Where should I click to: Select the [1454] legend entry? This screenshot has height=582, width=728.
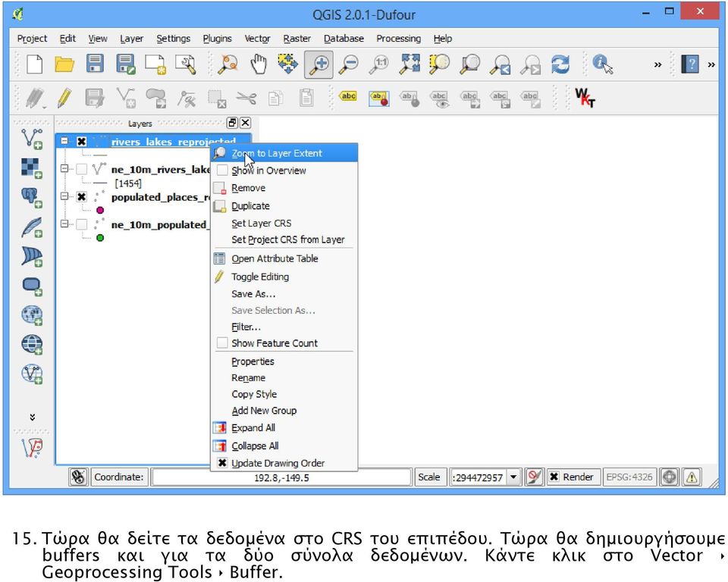click(128, 183)
